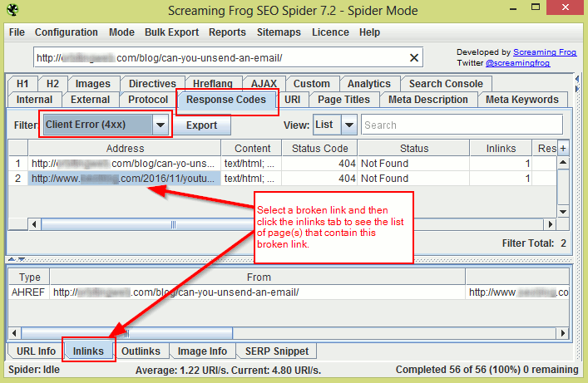
Task: Sort by the Inlinks column header
Action: point(501,149)
